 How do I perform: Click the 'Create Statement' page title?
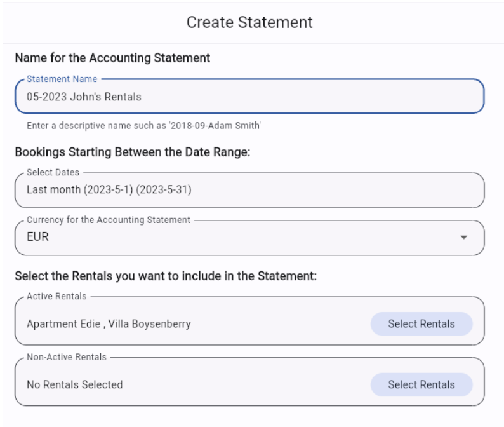click(249, 22)
